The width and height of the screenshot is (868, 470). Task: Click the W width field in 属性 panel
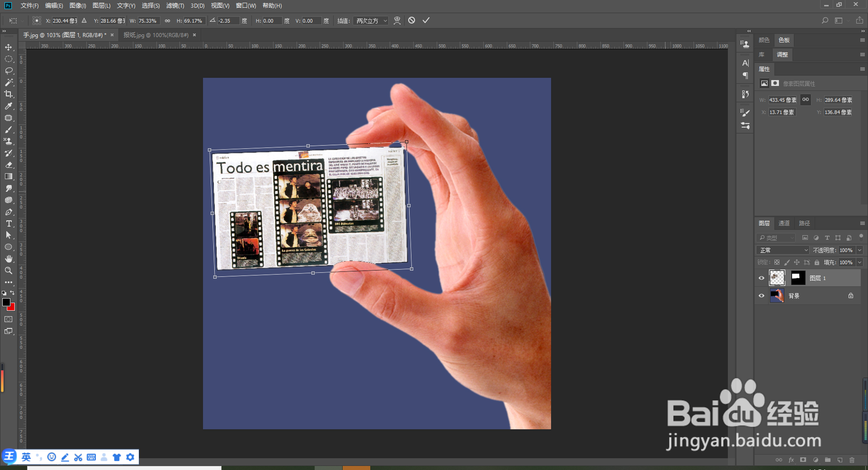783,100
